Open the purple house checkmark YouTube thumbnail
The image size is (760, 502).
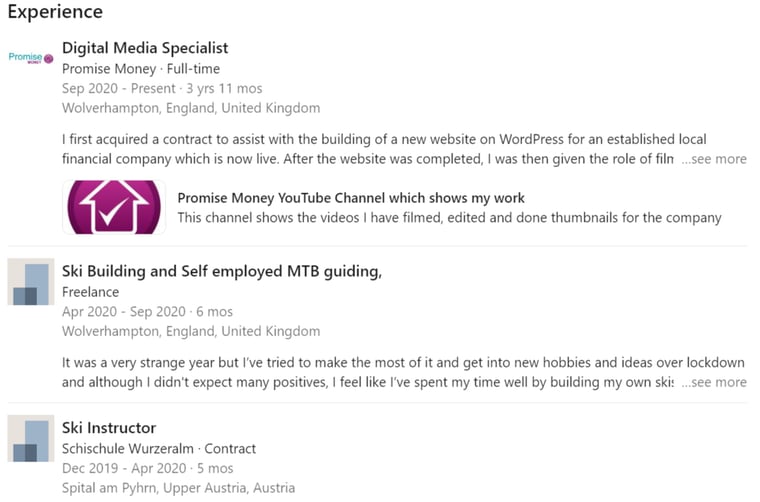[114, 207]
